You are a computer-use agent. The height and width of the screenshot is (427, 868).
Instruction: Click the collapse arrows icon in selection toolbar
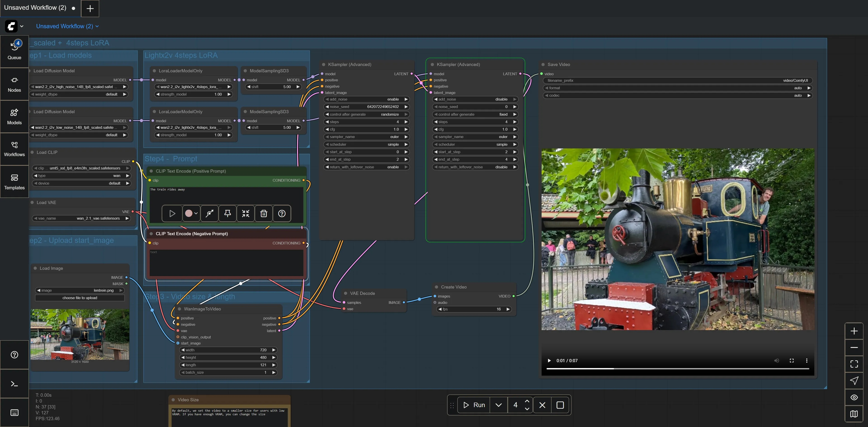[246, 213]
